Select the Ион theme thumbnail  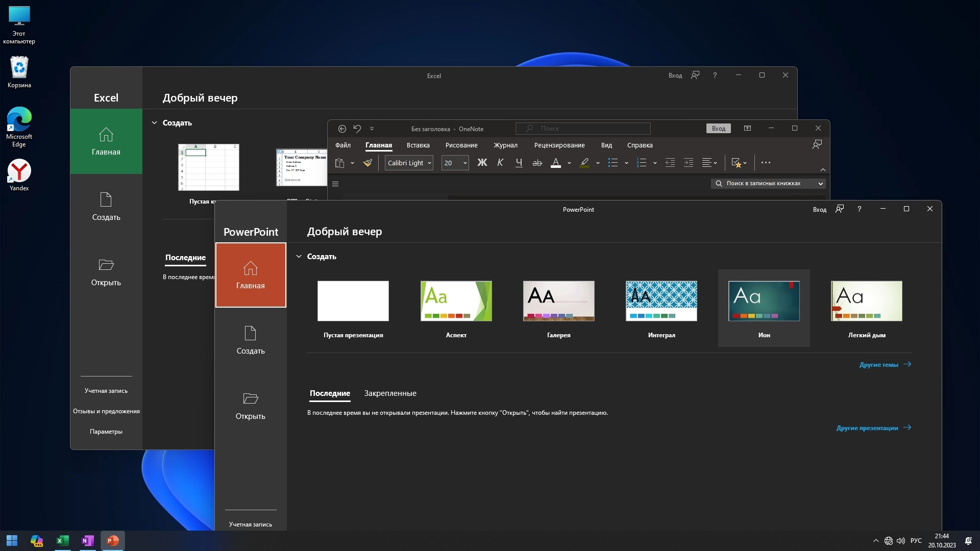point(764,301)
